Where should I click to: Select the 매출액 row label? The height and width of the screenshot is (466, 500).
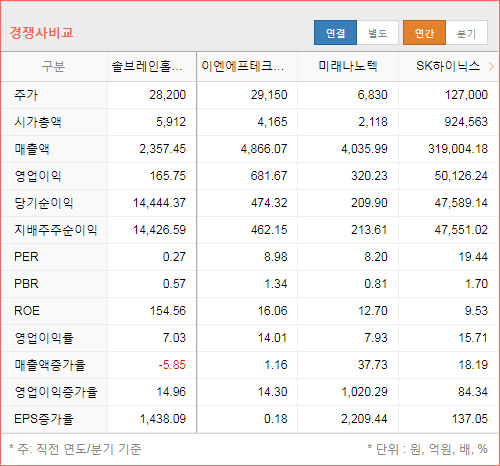(x=32, y=149)
